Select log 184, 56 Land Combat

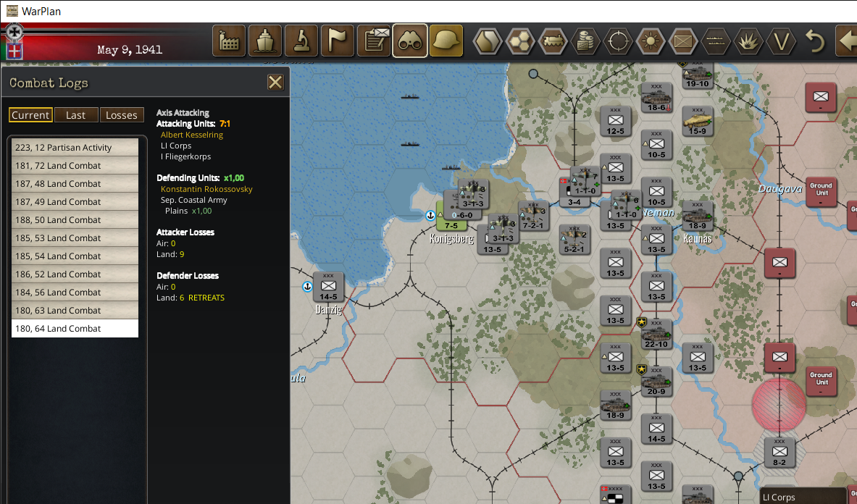click(x=75, y=292)
